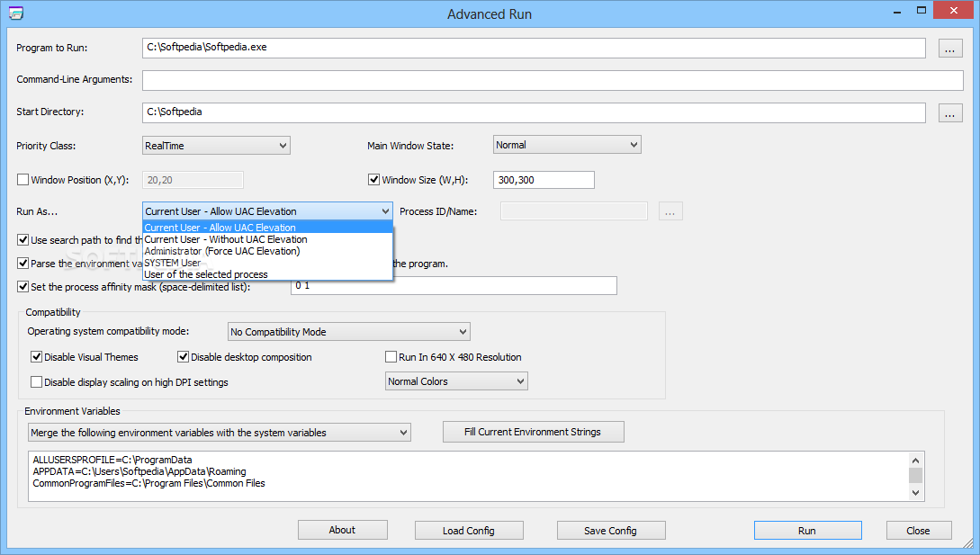Check Disable display scaling on high DPI
The image size is (980, 555).
tap(36, 382)
